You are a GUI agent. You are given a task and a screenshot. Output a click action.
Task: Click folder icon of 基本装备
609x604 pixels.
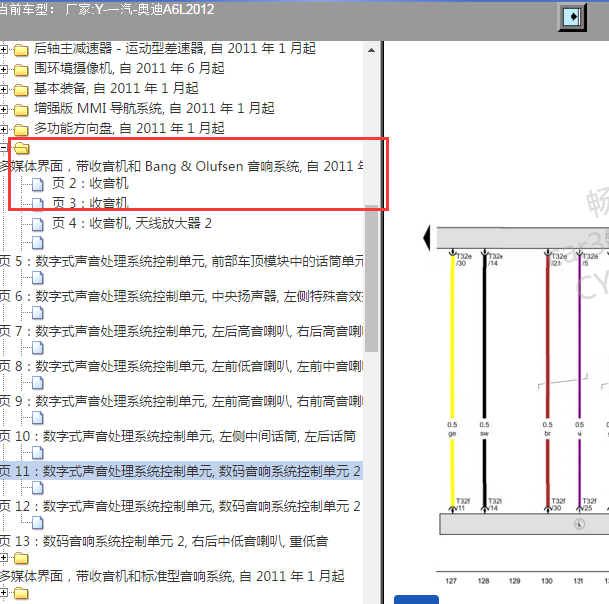coord(21,90)
